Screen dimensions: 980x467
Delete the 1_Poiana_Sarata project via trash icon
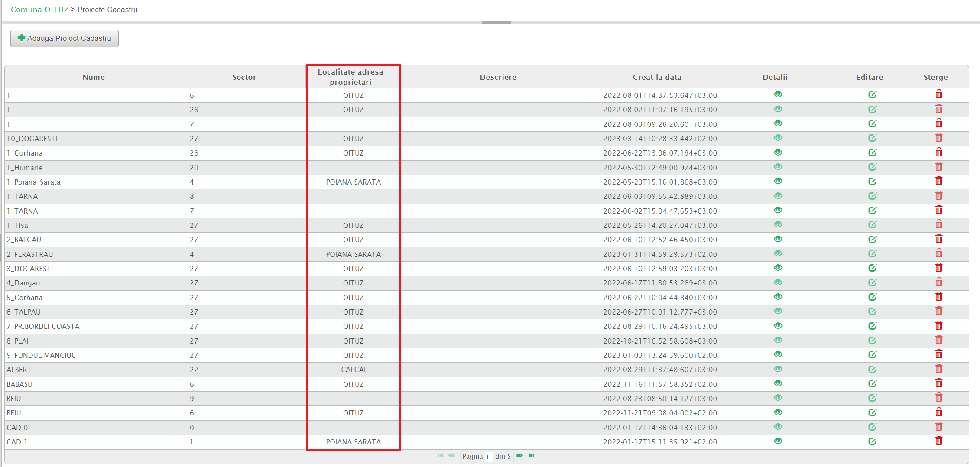point(938,181)
